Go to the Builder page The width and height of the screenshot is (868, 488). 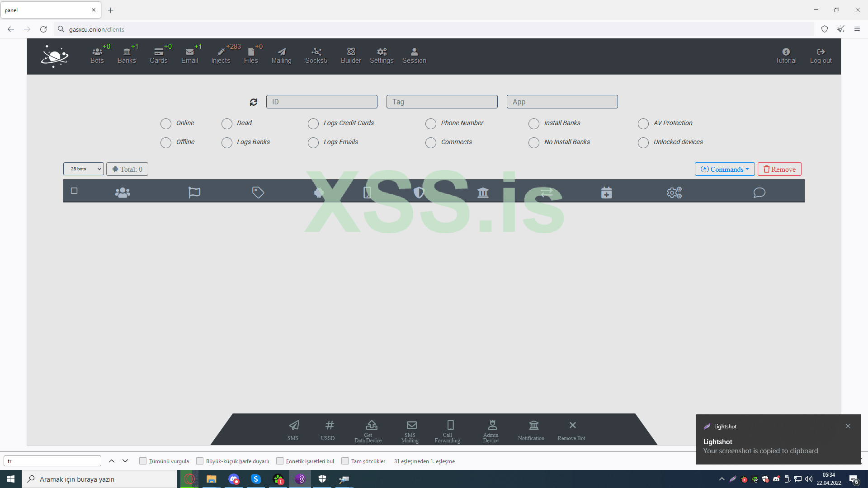(x=351, y=56)
